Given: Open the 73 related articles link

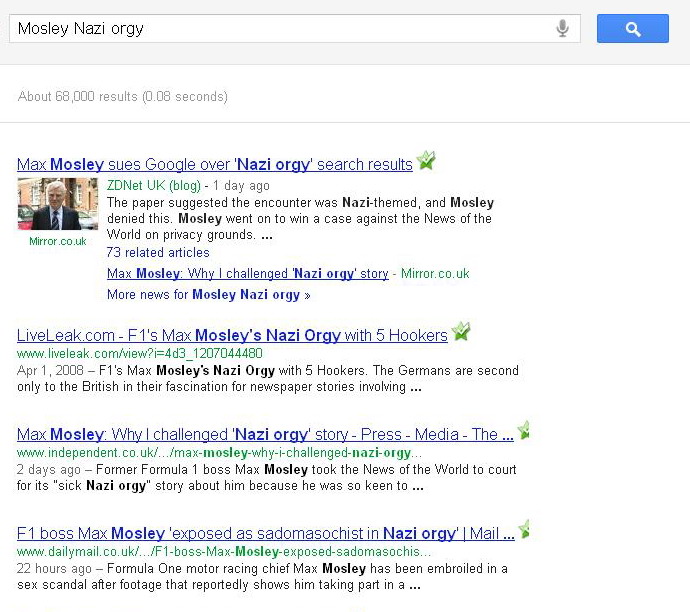Looking at the screenshot, I should pyautogui.click(x=158, y=253).
